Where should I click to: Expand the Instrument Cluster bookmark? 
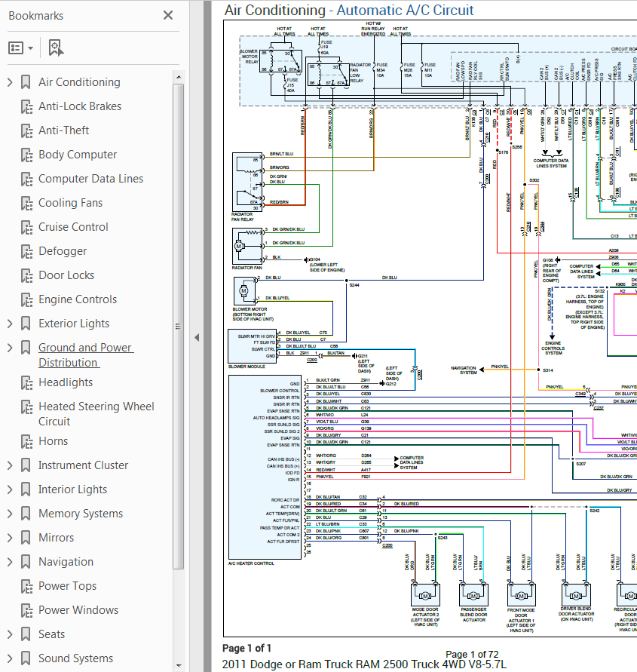click(10, 465)
